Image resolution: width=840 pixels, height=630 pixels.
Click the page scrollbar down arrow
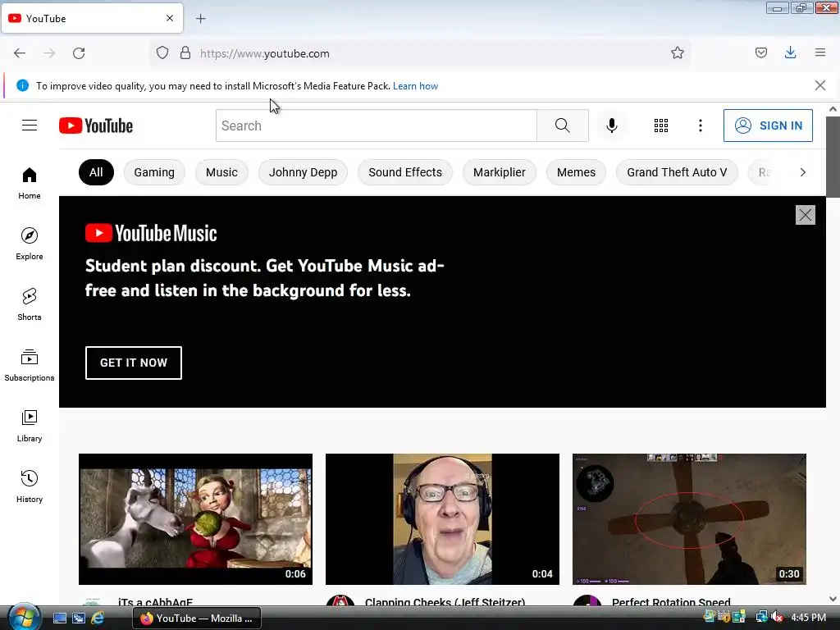pyautogui.click(x=833, y=600)
